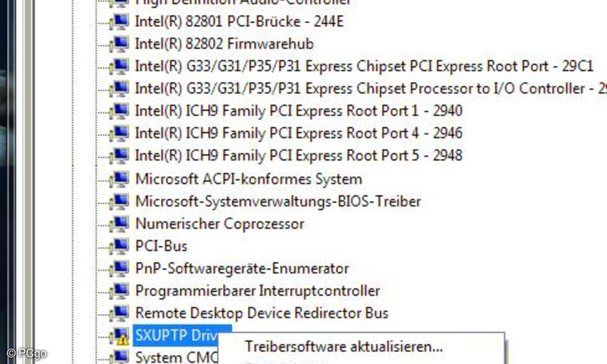
Task: Select Programmierbarer Interruptcontroller entry
Action: [x=257, y=291]
